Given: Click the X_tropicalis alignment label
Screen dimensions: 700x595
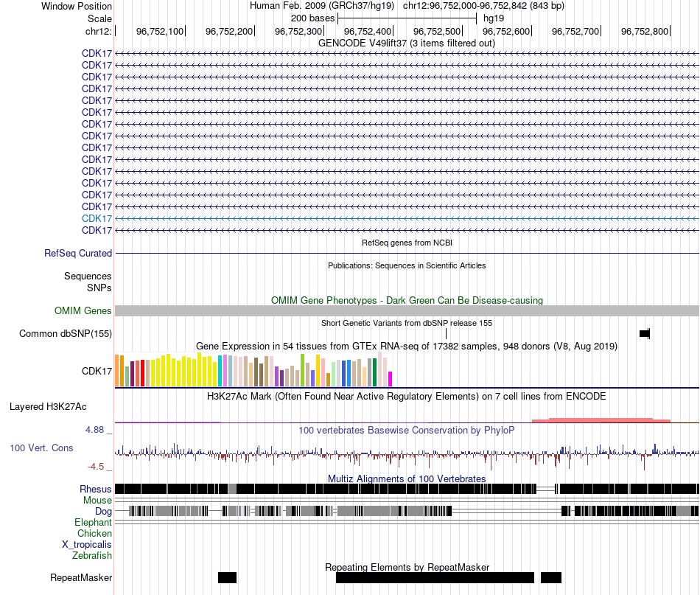Looking at the screenshot, I should 87,545.
